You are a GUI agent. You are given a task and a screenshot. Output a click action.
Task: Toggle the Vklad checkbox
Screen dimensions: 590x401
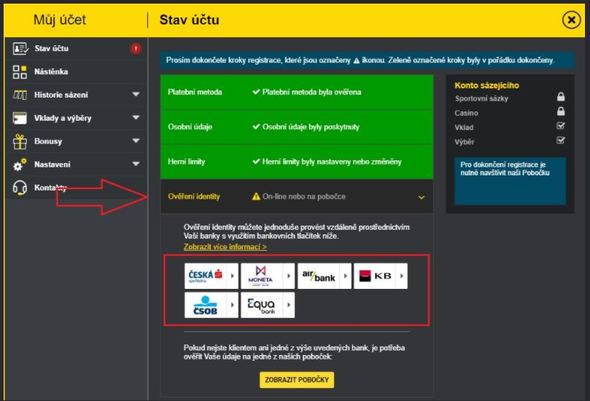pos(561,126)
